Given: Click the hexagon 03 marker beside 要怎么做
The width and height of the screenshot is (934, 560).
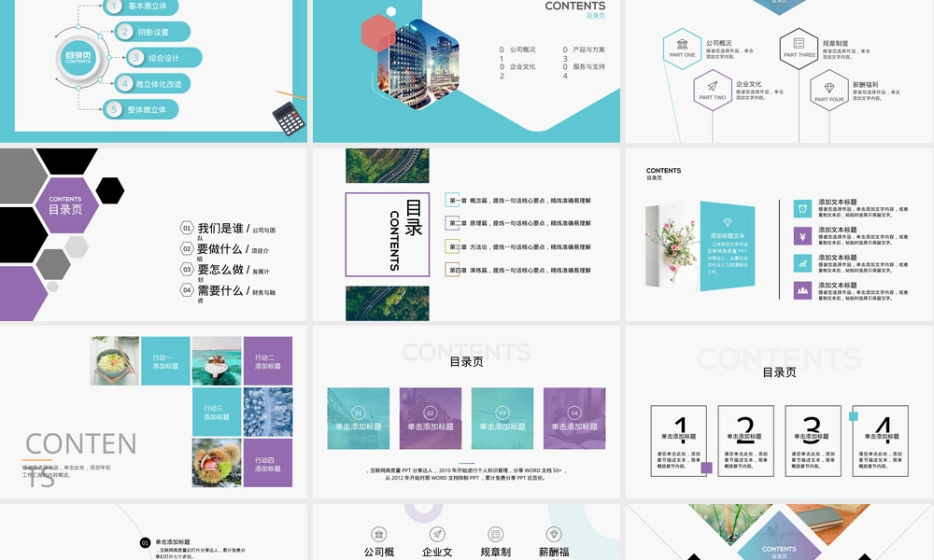Looking at the screenshot, I should click(x=187, y=270).
